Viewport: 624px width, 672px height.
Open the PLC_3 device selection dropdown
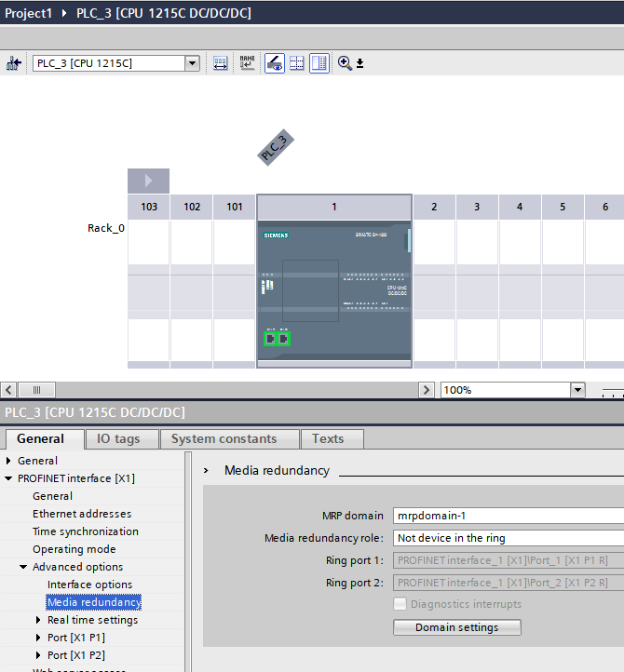click(193, 63)
